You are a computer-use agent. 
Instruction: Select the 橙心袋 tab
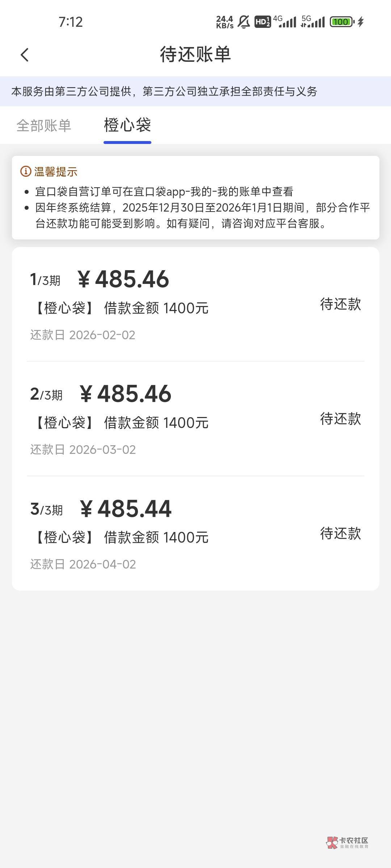click(127, 125)
